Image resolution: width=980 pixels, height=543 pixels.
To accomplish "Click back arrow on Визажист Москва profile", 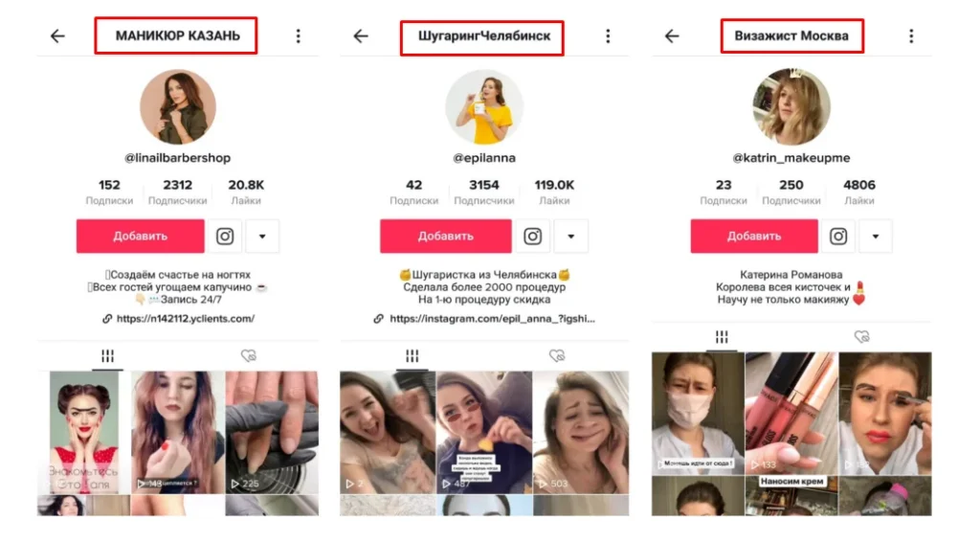I will [x=672, y=36].
